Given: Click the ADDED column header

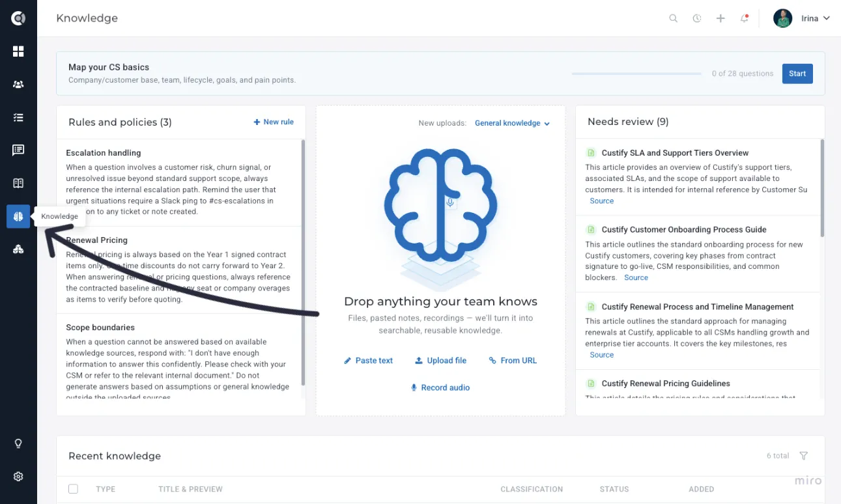Looking at the screenshot, I should (702, 489).
